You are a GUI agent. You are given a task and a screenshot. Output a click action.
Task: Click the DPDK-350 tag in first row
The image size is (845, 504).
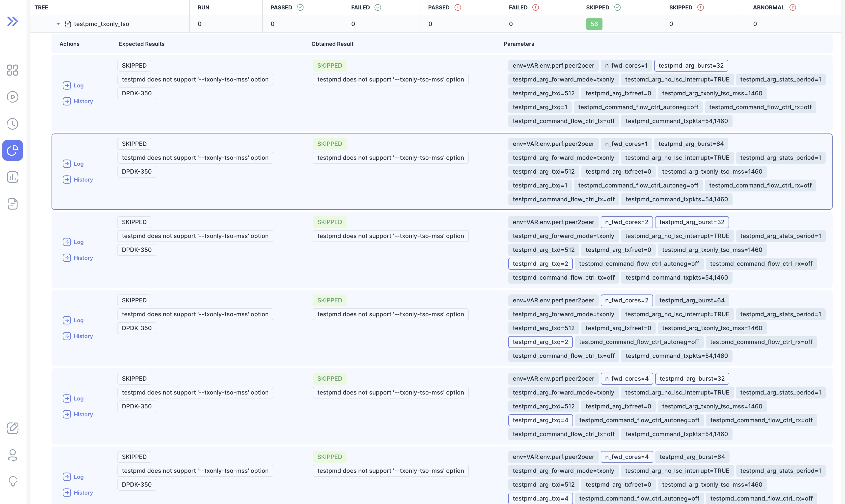[136, 93]
